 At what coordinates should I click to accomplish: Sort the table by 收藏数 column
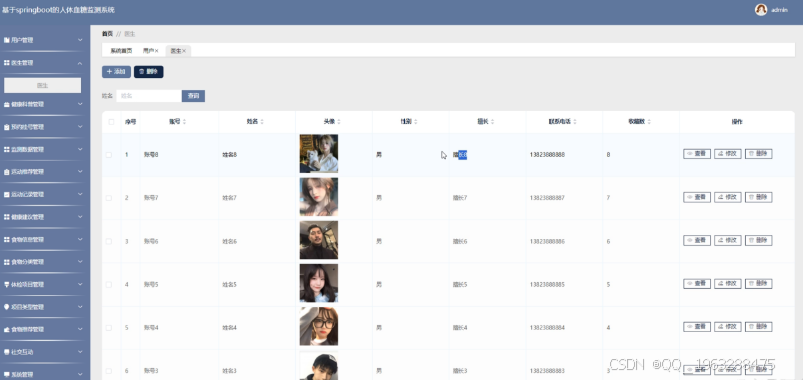(x=649, y=122)
